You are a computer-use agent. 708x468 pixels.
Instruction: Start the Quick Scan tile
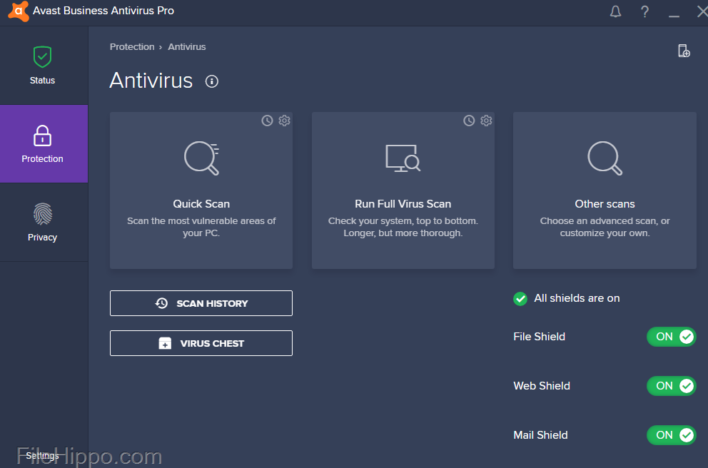coord(201,190)
